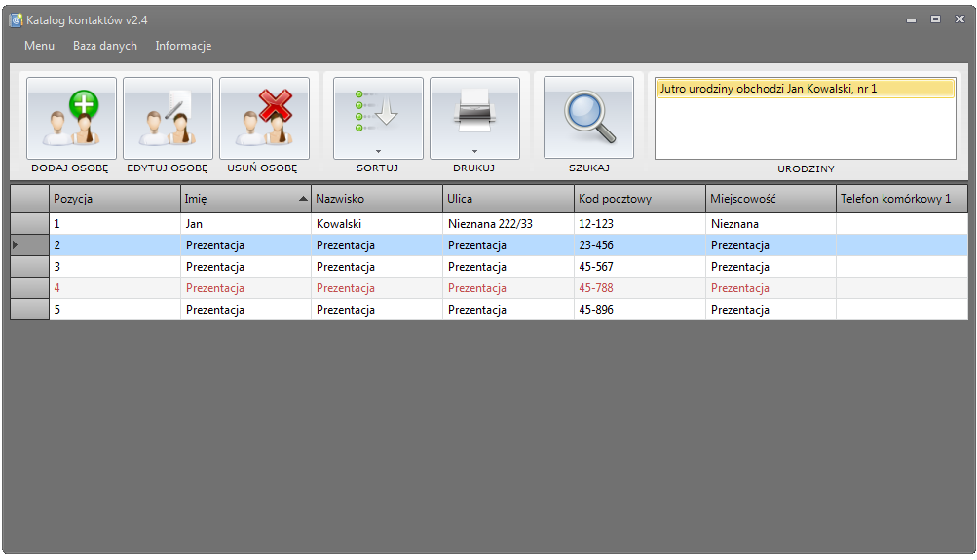
Task: Open the Menu menu
Action: pos(39,46)
